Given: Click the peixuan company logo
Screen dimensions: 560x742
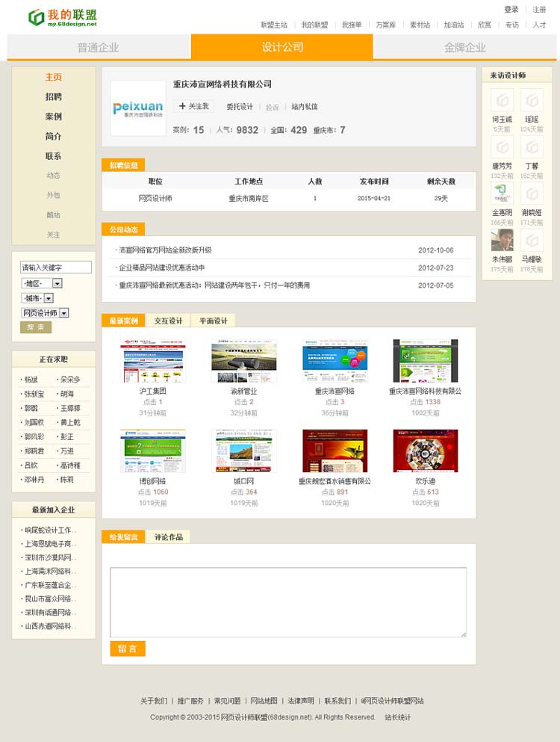Looking at the screenshot, I should pos(138,108).
